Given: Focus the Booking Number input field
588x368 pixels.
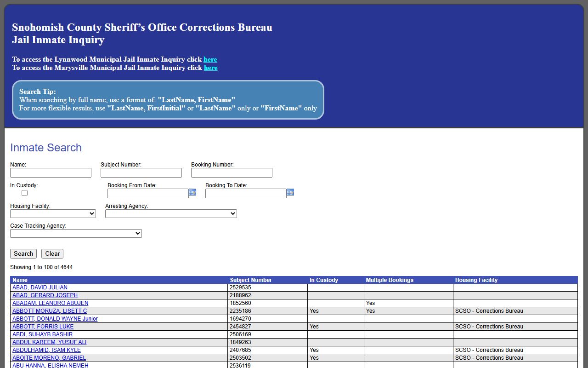Looking at the screenshot, I should point(232,172).
